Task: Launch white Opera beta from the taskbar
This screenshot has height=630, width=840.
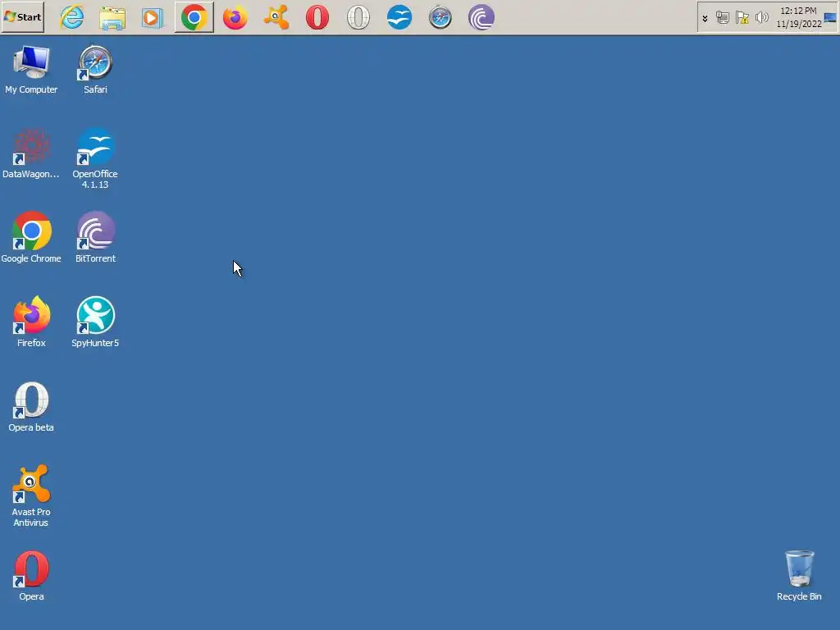Action: pyautogui.click(x=358, y=17)
